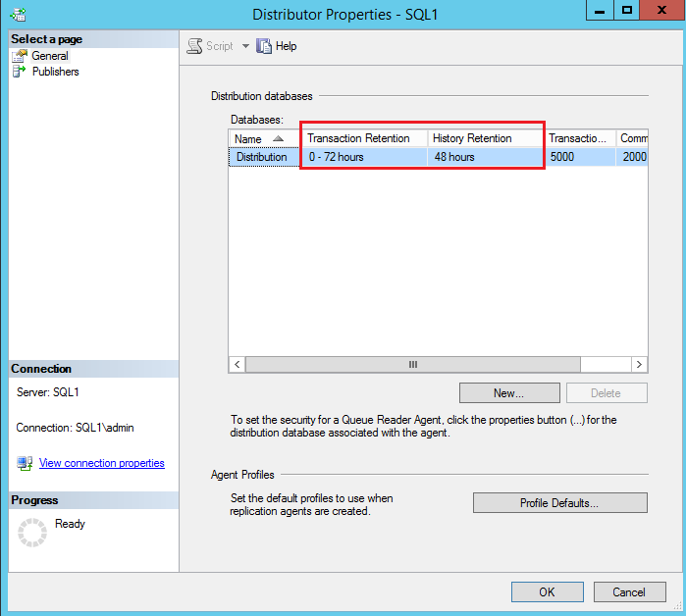
Task: Select the General page
Action: tap(50, 56)
